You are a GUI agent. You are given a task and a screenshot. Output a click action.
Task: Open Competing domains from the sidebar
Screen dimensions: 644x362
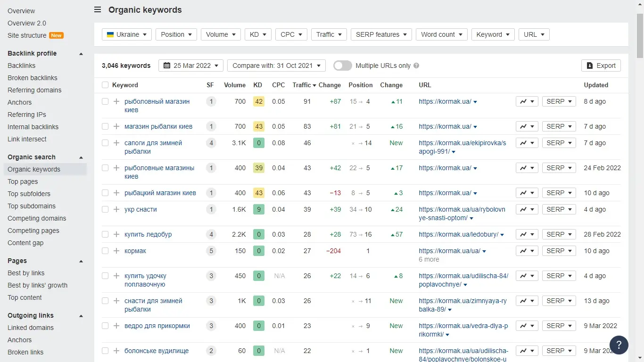coord(37,218)
